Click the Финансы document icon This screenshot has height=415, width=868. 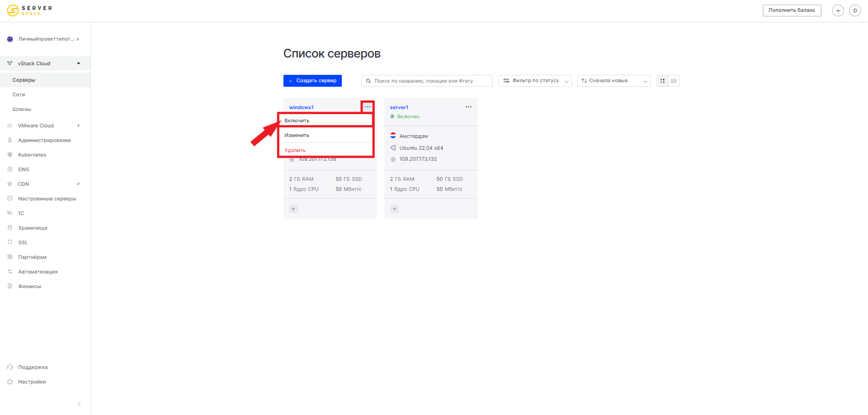click(10, 286)
